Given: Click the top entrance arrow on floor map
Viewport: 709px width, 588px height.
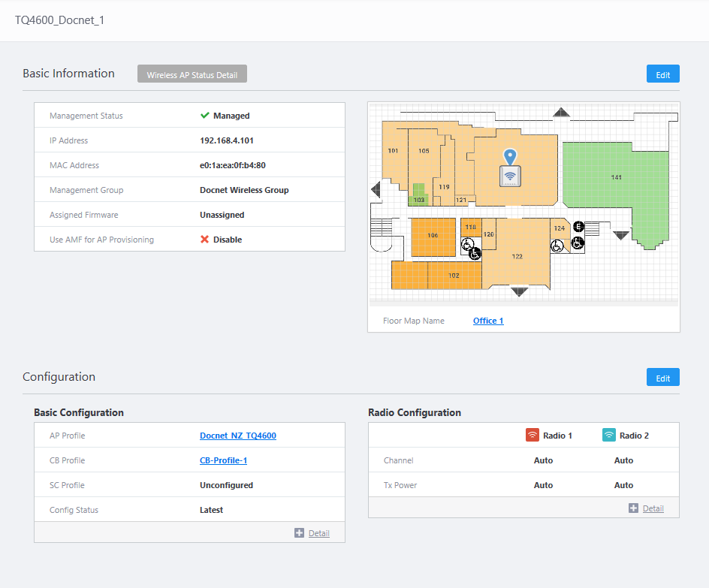Looking at the screenshot, I should 562,113.
